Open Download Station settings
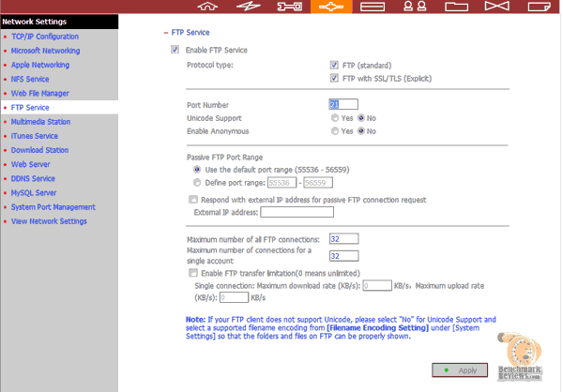 pos(39,150)
